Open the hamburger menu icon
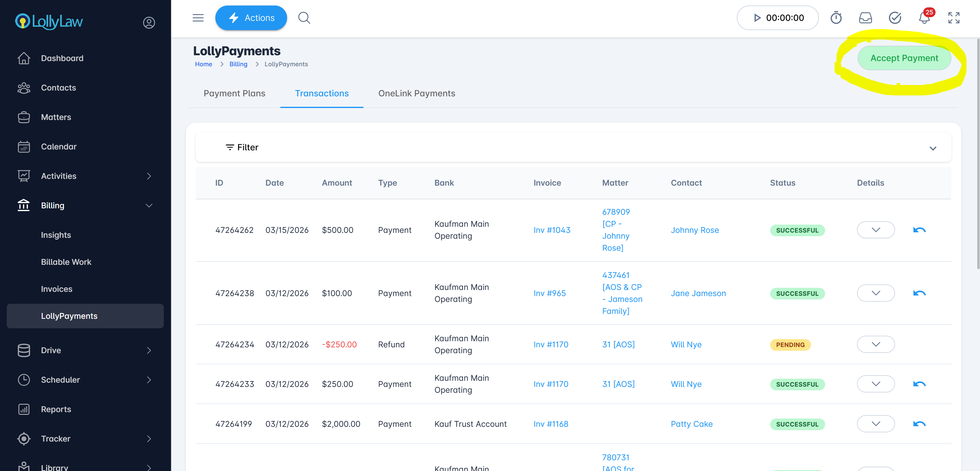The image size is (980, 471). [198, 18]
